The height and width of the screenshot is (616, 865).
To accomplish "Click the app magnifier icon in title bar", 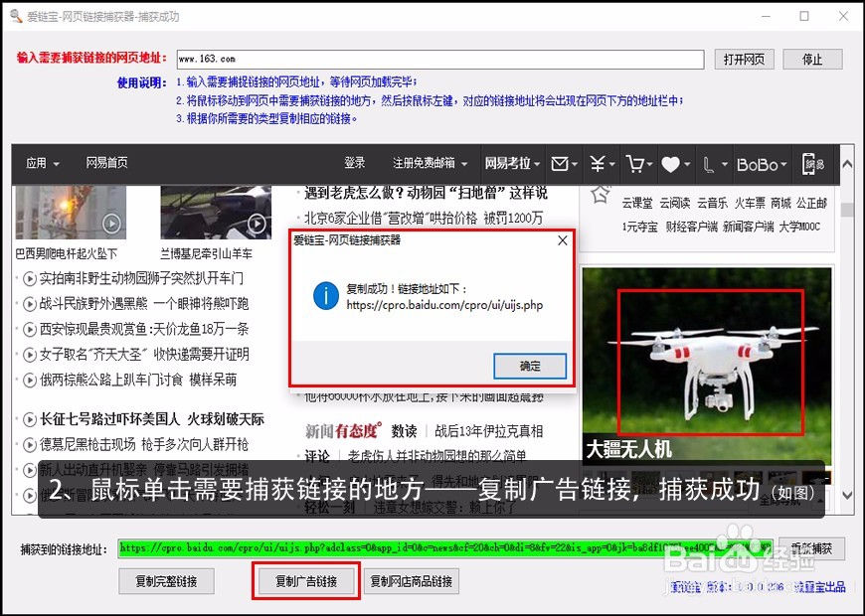I will click(x=16, y=16).
